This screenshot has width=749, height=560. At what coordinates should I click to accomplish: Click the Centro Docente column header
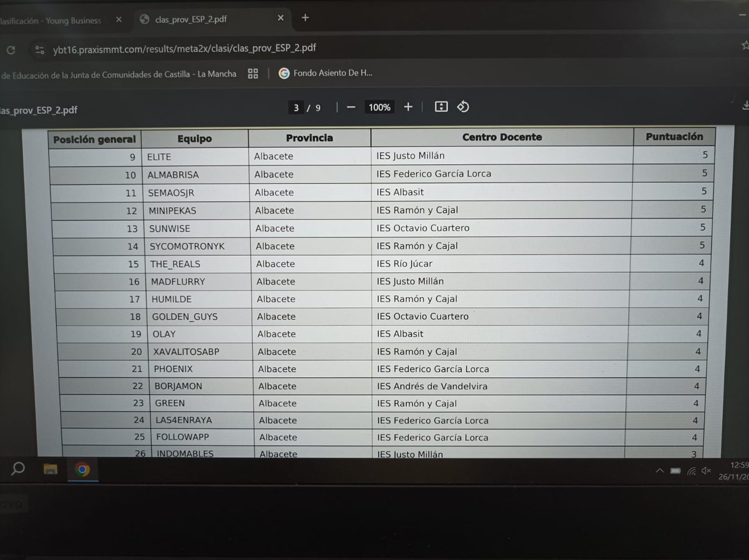click(502, 137)
